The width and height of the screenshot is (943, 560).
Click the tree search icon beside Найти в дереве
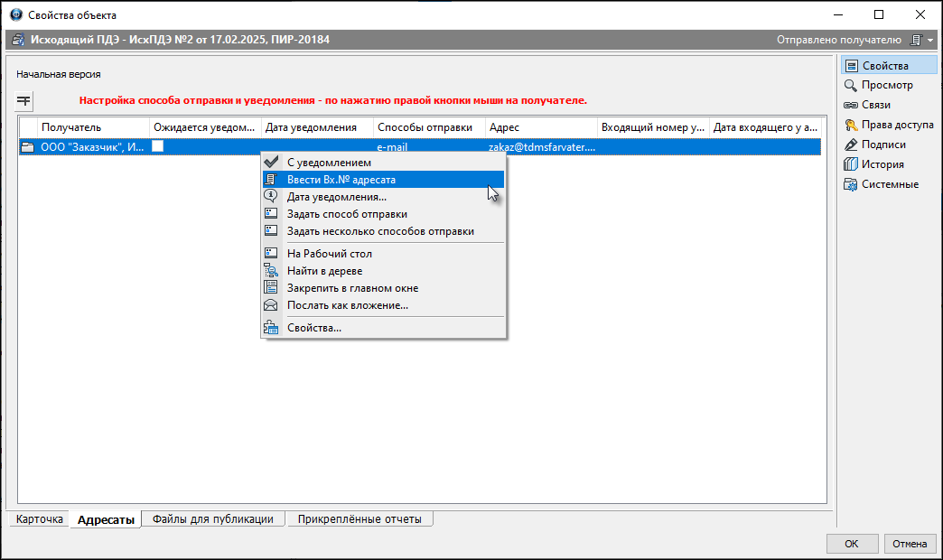coord(271,271)
